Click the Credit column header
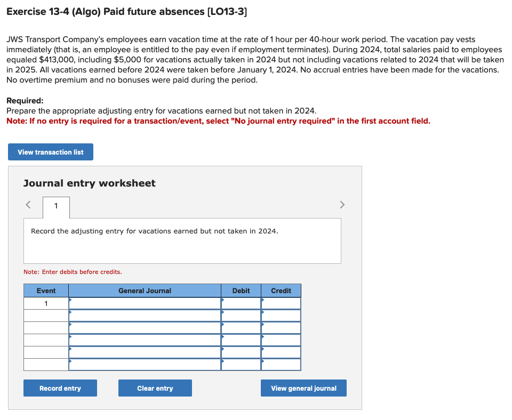Viewport: 512px width, 420px height. (x=281, y=290)
